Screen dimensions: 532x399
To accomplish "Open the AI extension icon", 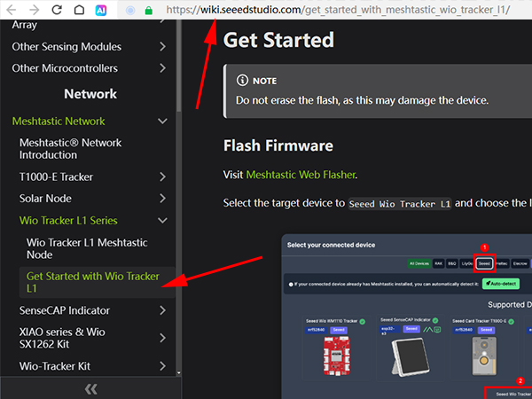I will coord(102,11).
